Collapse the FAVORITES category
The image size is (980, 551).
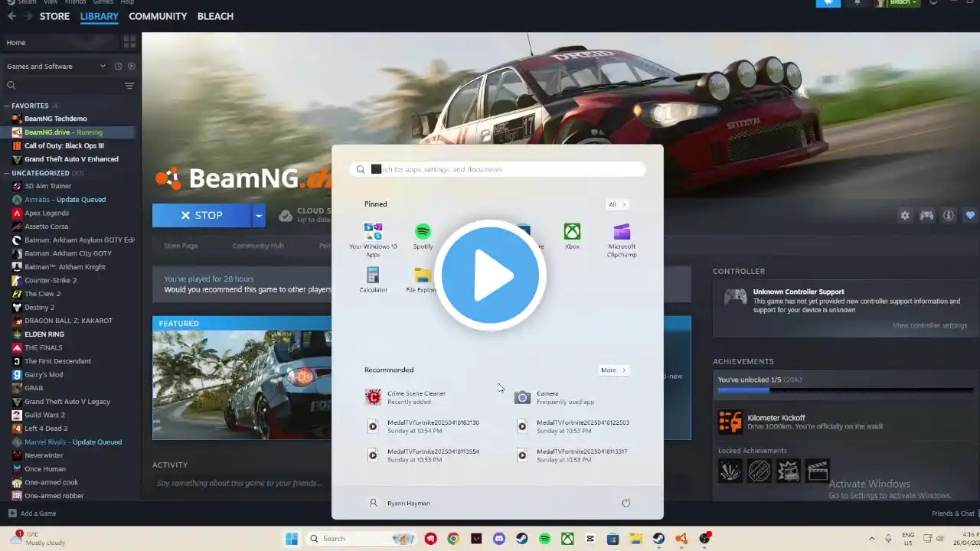point(7,106)
